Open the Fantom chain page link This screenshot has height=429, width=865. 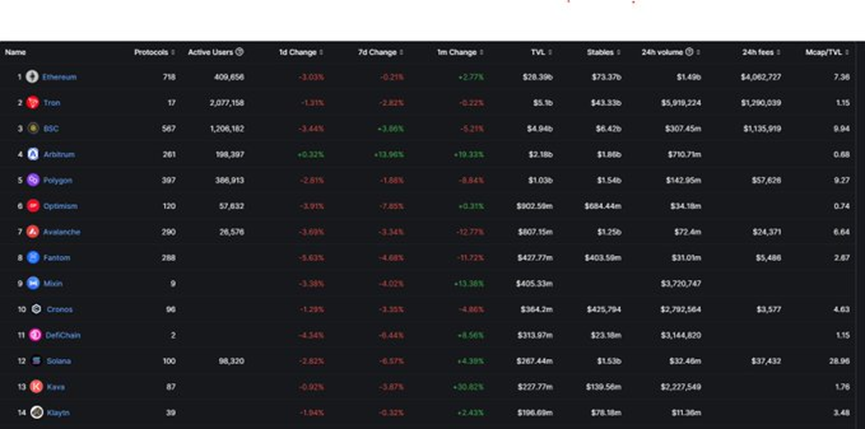58,258
